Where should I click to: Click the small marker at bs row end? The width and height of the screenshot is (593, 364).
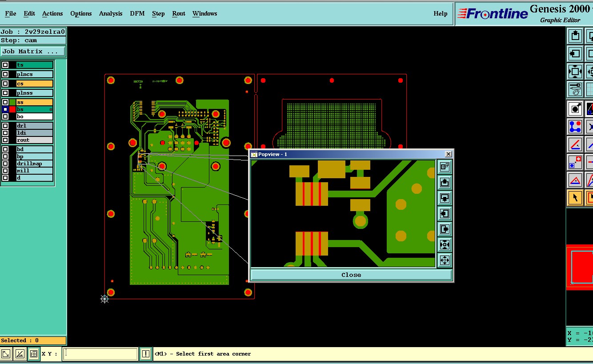point(51,109)
